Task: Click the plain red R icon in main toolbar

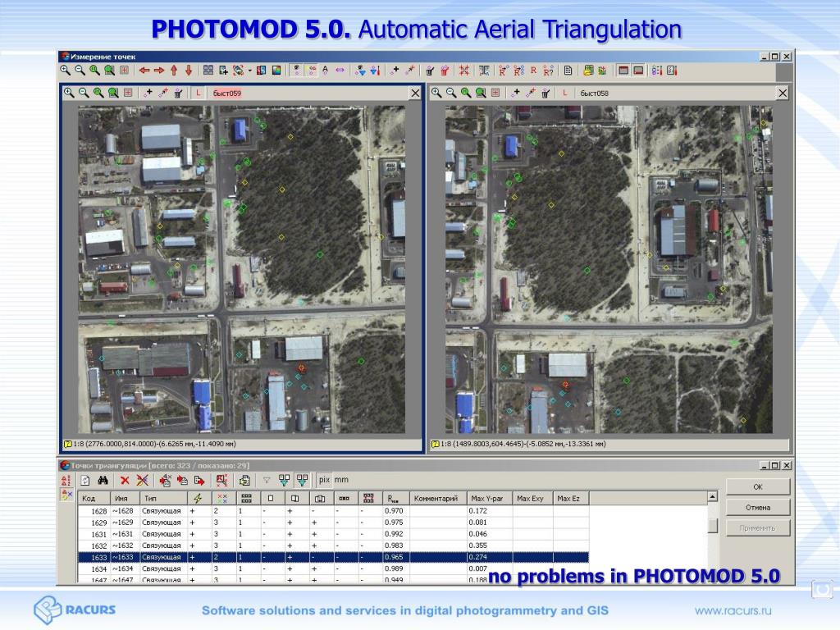Action: [533, 71]
